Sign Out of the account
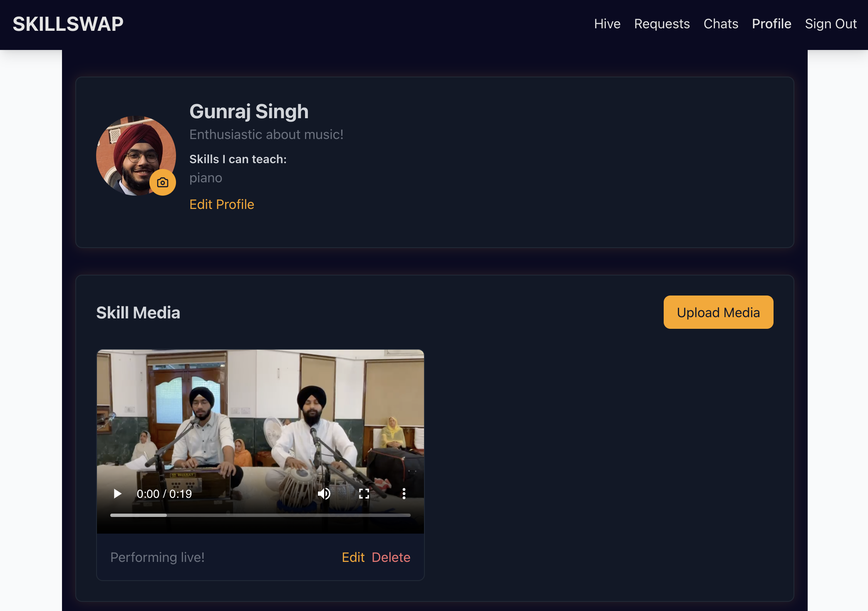The width and height of the screenshot is (868, 611). tap(831, 24)
